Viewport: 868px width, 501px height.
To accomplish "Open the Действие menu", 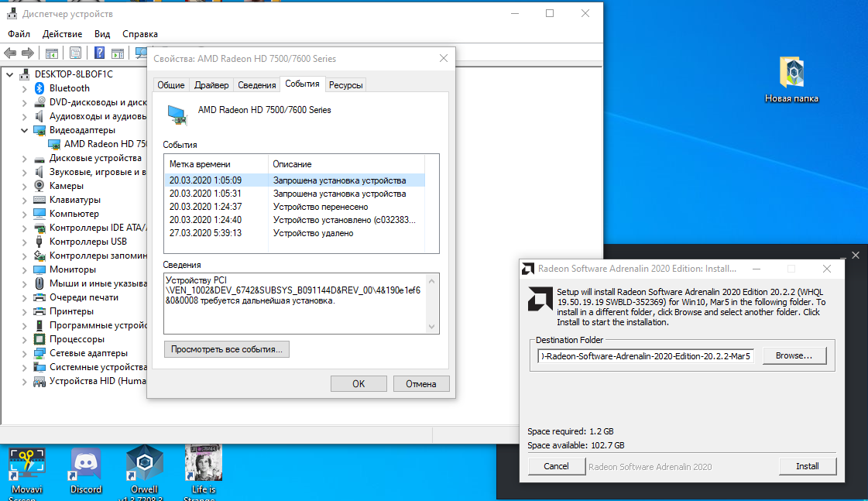I will (62, 34).
